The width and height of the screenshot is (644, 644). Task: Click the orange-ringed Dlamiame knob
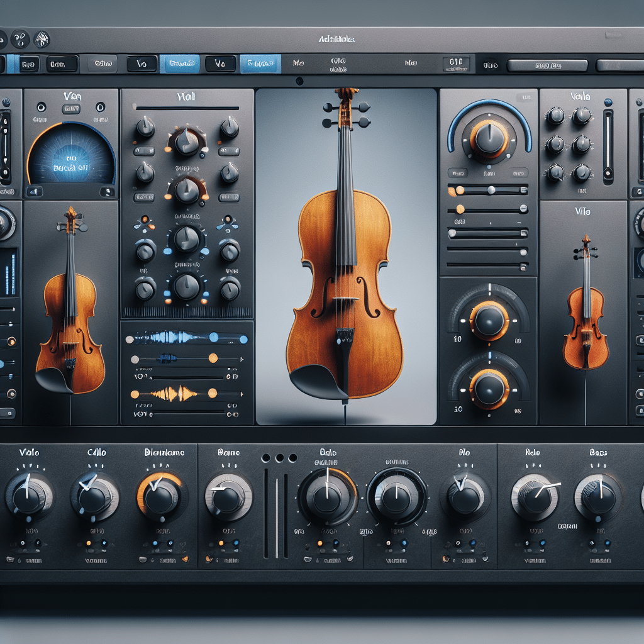tap(160, 497)
